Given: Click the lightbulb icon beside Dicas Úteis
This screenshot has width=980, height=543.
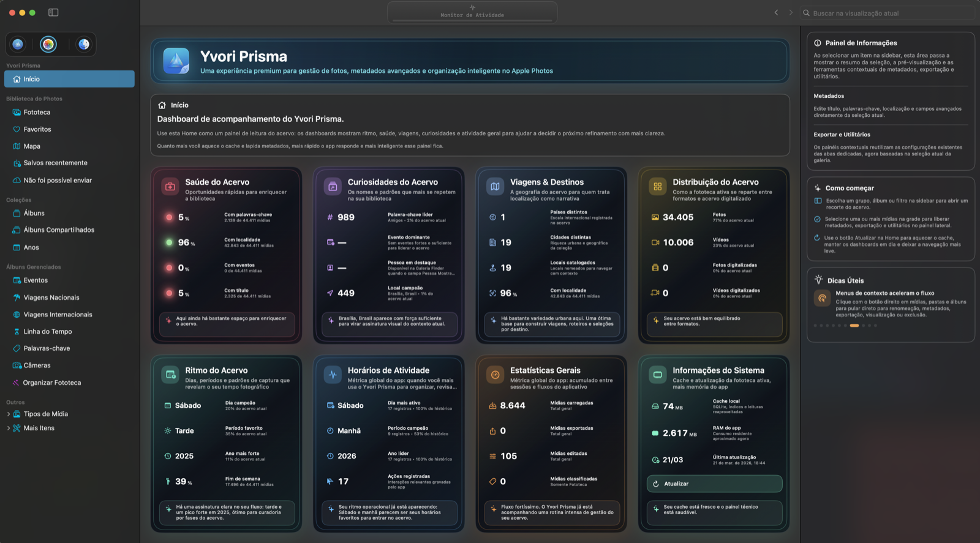Looking at the screenshot, I should point(818,280).
